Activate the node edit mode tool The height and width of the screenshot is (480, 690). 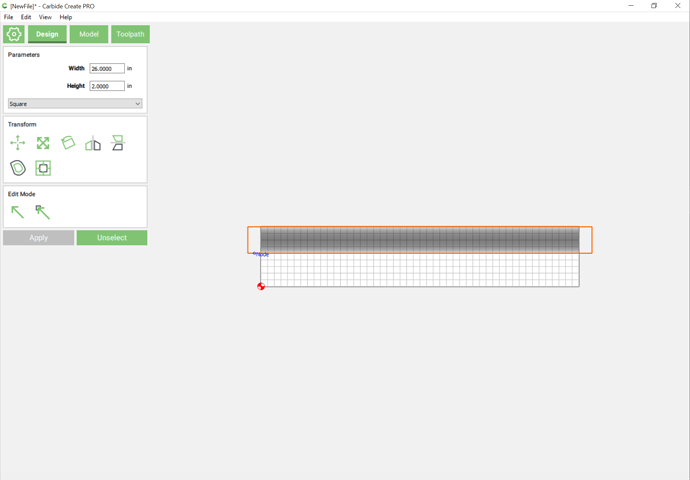42,212
